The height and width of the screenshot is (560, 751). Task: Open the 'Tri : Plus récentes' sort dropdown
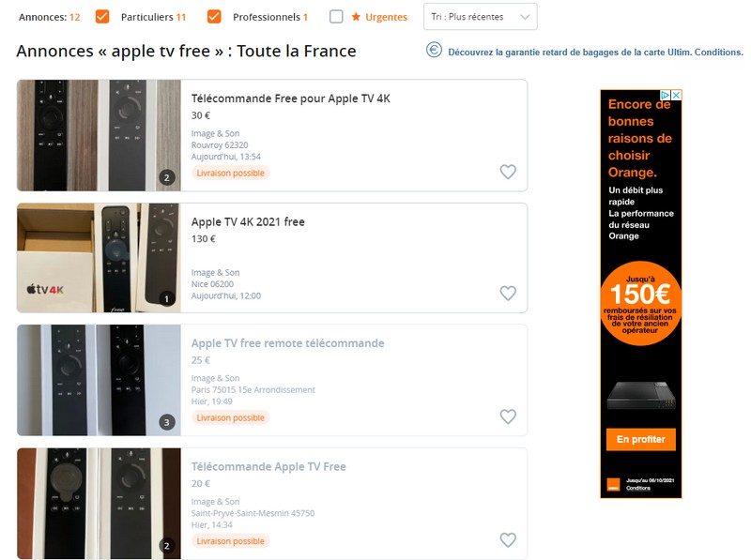point(481,17)
